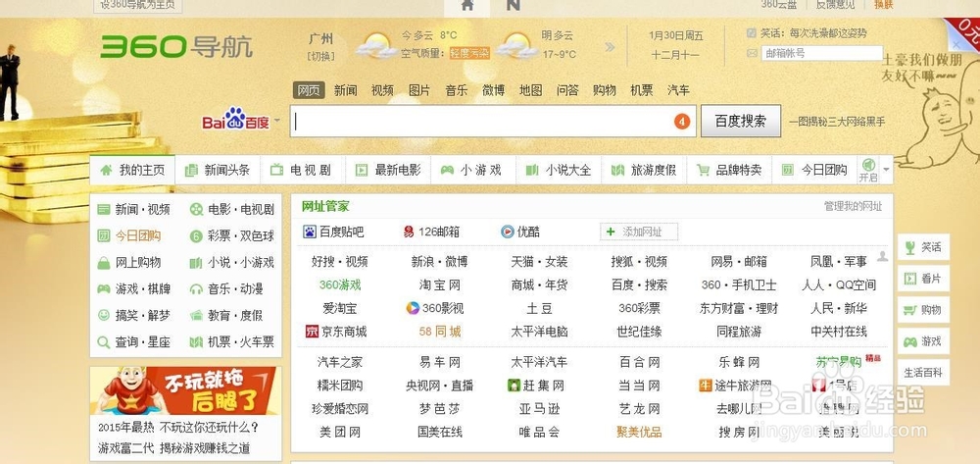The height and width of the screenshot is (464, 980).
Task: Open 新闻头条 navigation tab
Action: [218, 170]
